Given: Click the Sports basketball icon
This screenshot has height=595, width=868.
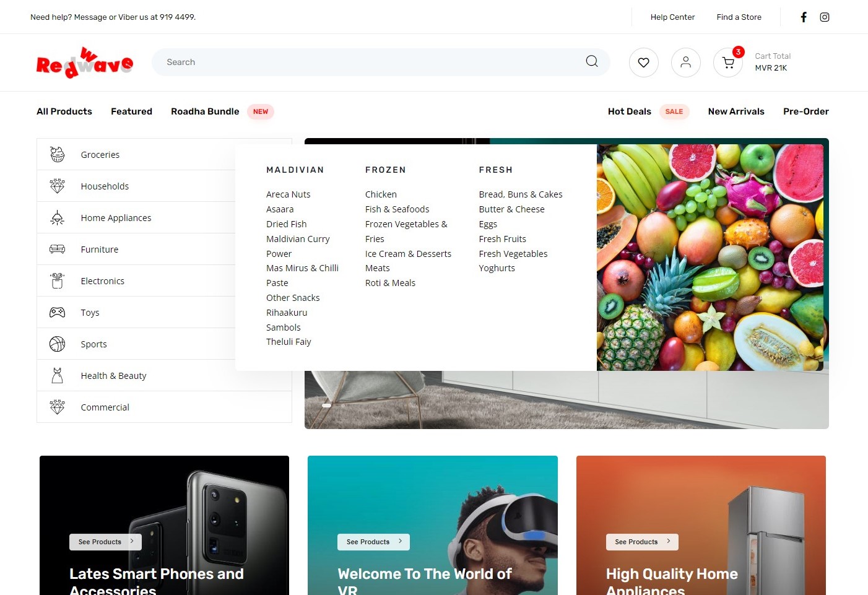Looking at the screenshot, I should click(x=58, y=344).
